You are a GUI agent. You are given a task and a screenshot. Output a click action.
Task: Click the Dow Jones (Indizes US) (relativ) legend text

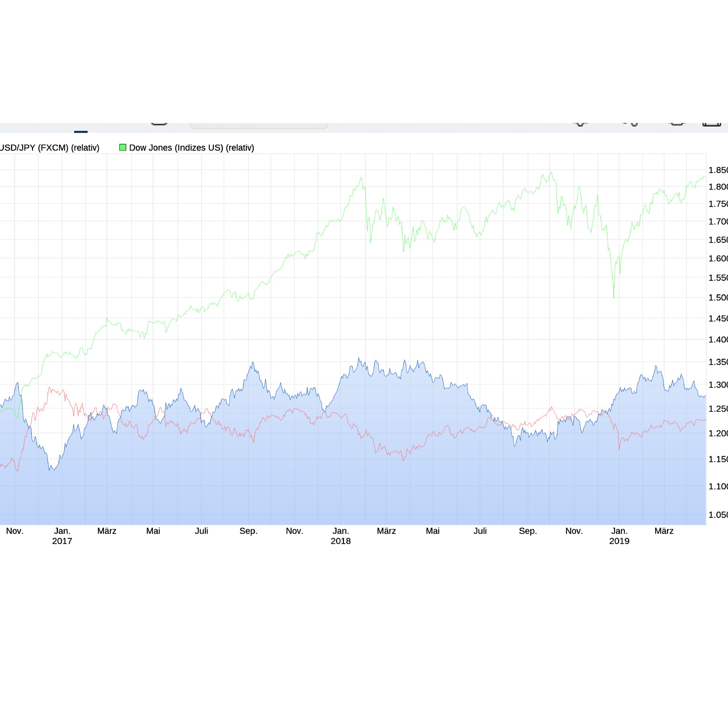pos(191,147)
